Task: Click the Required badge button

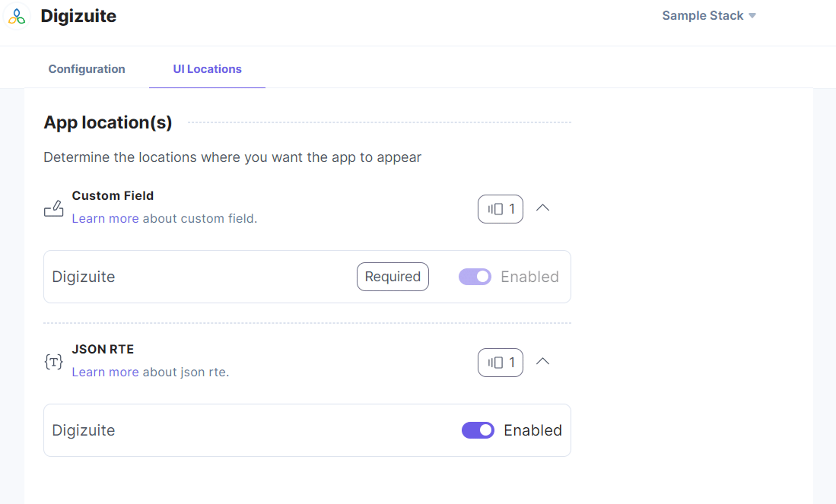Action: [393, 277]
